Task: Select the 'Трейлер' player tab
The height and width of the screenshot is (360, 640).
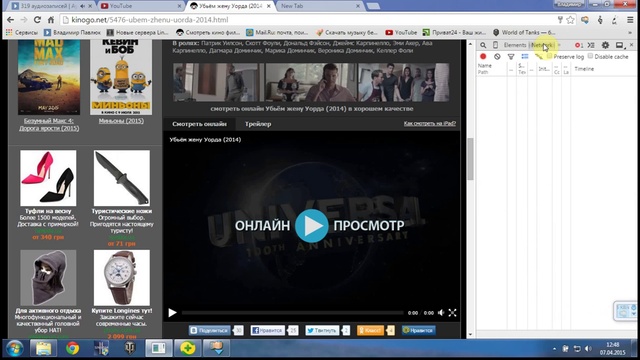Action: (258, 124)
